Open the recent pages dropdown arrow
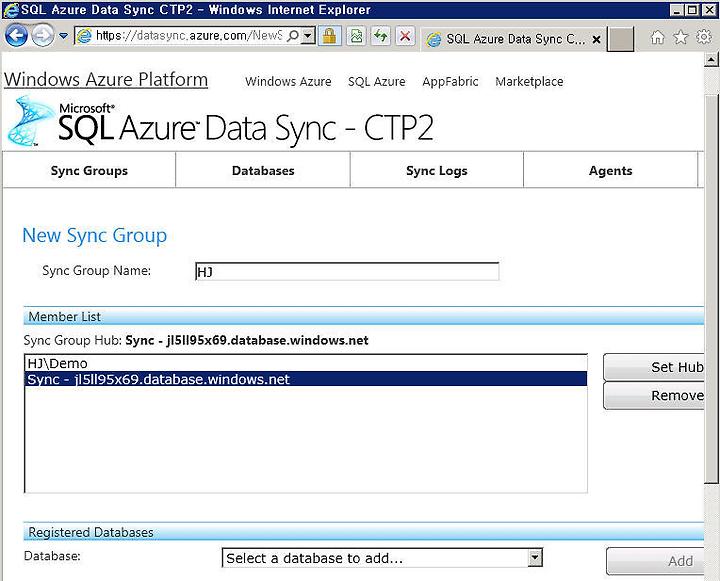720x581 pixels. coord(63,36)
